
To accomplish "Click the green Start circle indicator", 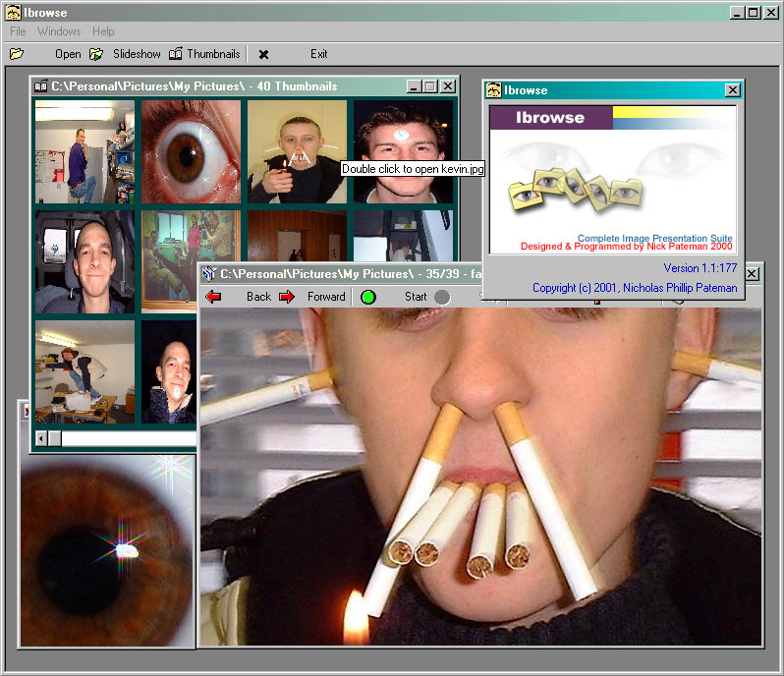I will (368, 297).
